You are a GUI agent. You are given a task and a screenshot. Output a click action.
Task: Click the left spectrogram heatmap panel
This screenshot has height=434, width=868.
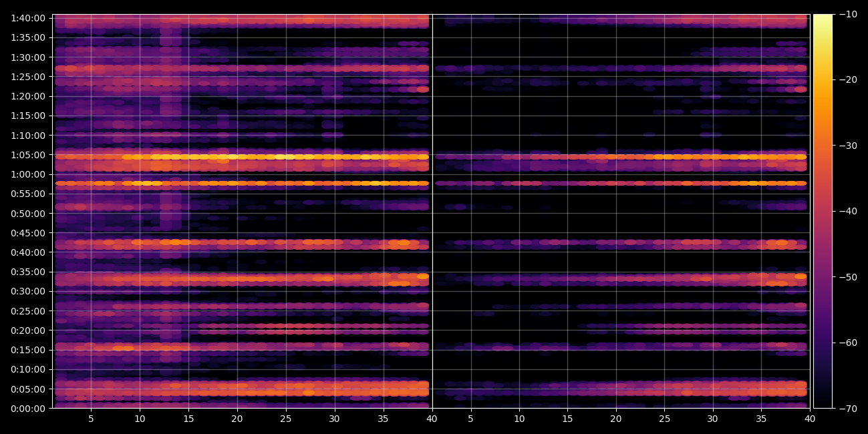[241, 211]
